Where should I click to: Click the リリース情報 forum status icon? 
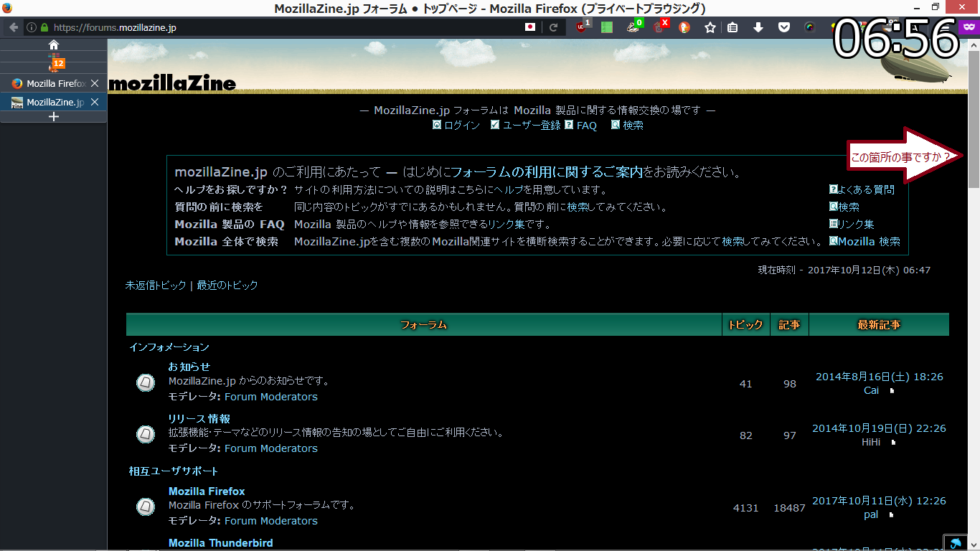click(x=146, y=434)
